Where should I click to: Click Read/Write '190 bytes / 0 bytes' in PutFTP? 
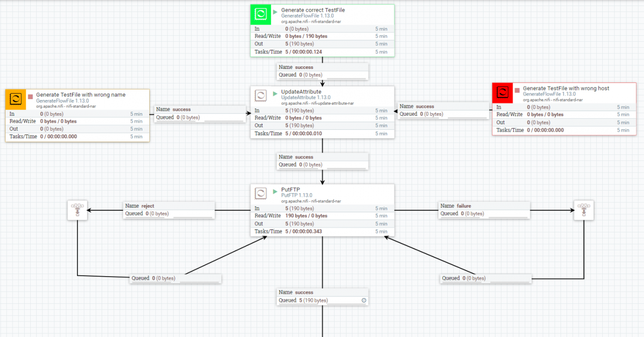click(x=306, y=216)
